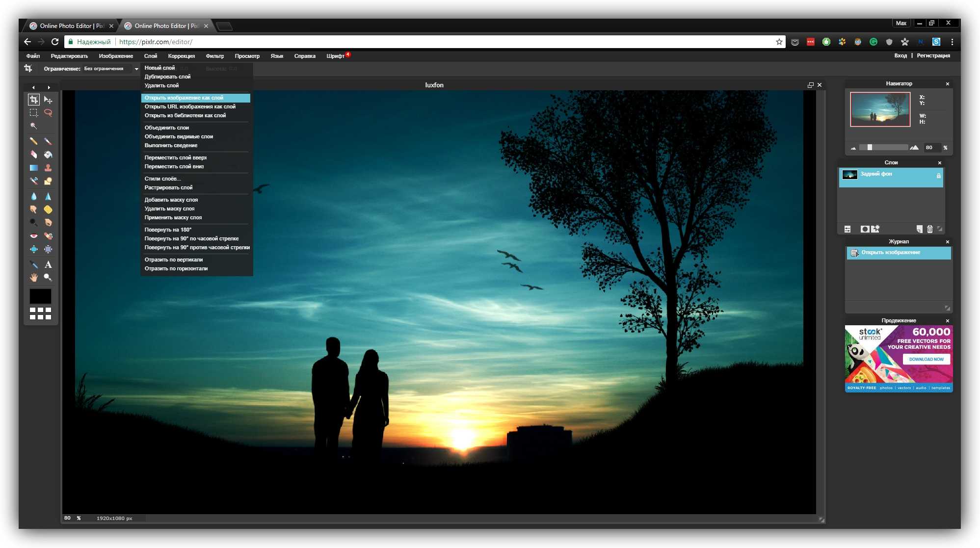Open the Коррекция menu
Screen dimensions: 980x548
(181, 56)
